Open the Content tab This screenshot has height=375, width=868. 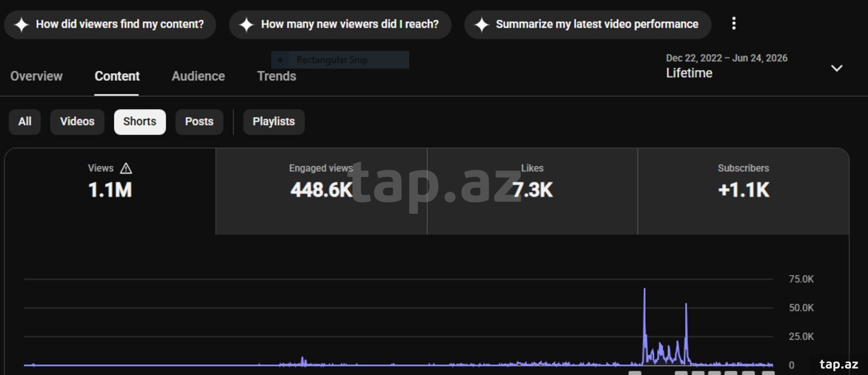point(117,76)
